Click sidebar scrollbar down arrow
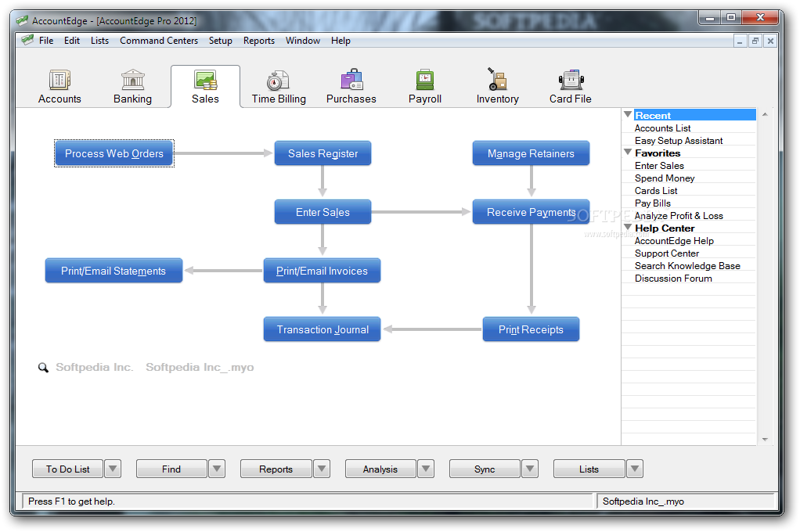This screenshot has width=800, height=532. pos(765,439)
